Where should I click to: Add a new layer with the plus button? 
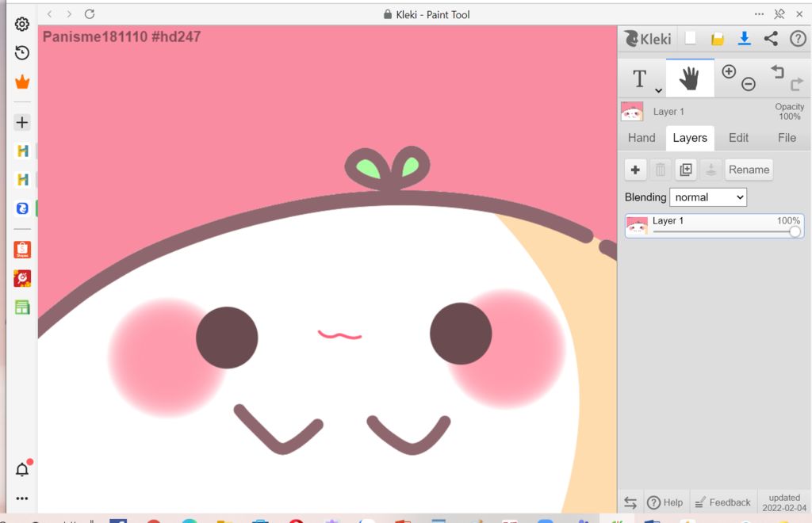(635, 170)
